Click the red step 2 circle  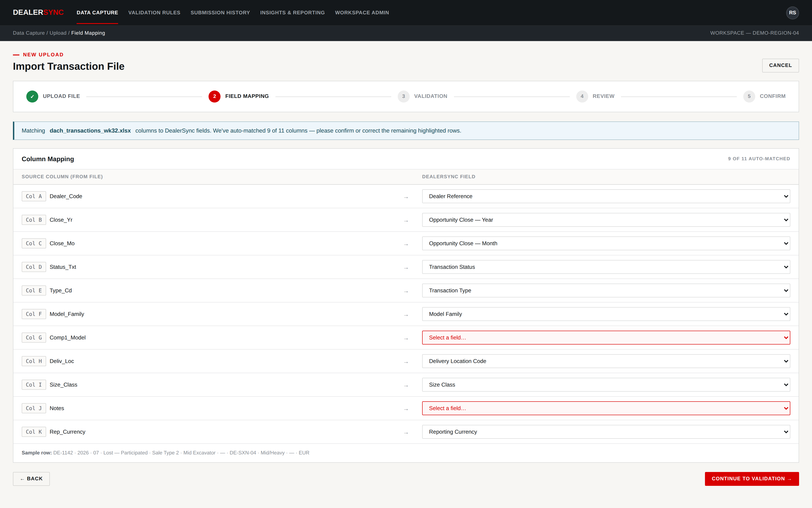(x=214, y=97)
